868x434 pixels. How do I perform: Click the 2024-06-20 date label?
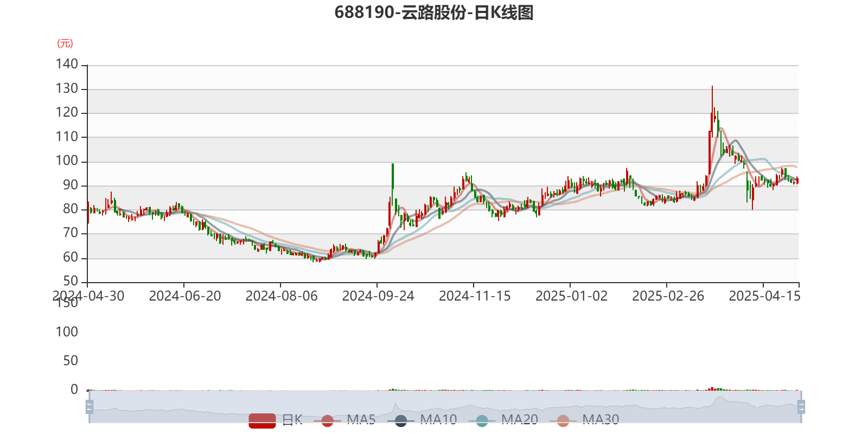click(x=185, y=296)
